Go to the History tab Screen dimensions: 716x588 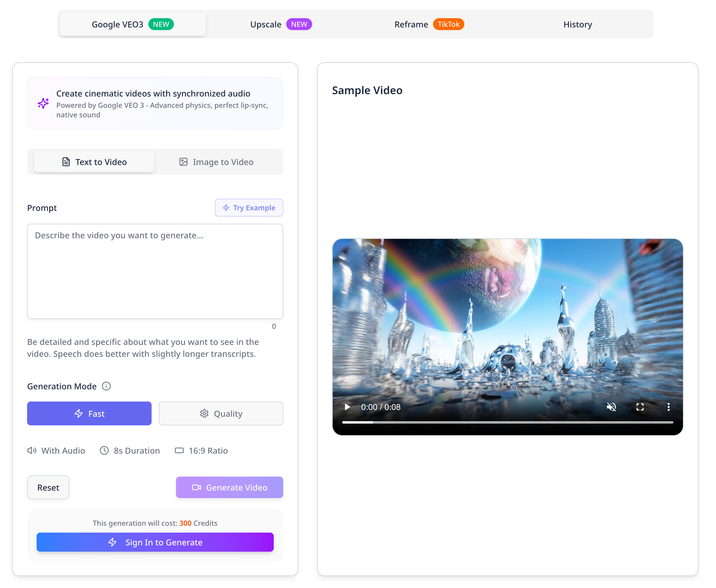[x=578, y=24]
